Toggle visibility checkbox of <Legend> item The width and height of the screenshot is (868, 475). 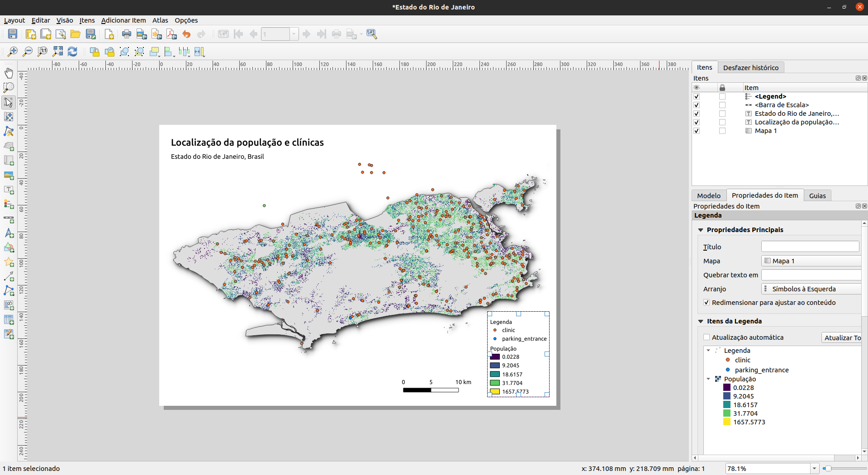[x=697, y=96]
